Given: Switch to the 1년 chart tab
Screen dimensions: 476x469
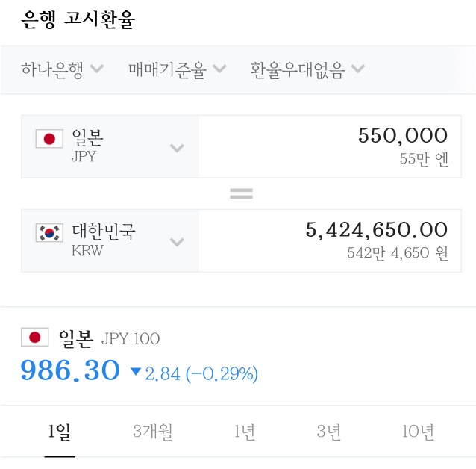Looking at the screenshot, I should coord(245,432).
